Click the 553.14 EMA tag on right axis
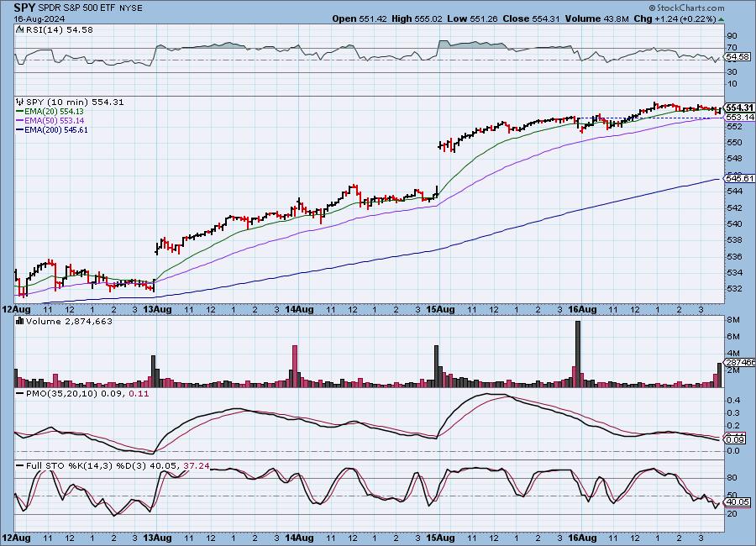Image resolution: width=756 pixels, height=546 pixels. click(x=739, y=118)
